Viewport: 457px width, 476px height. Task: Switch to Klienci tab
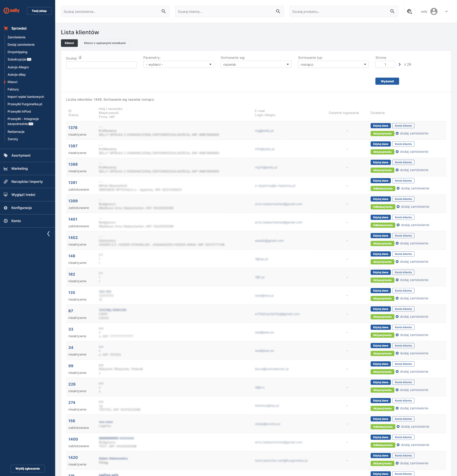[x=69, y=43]
